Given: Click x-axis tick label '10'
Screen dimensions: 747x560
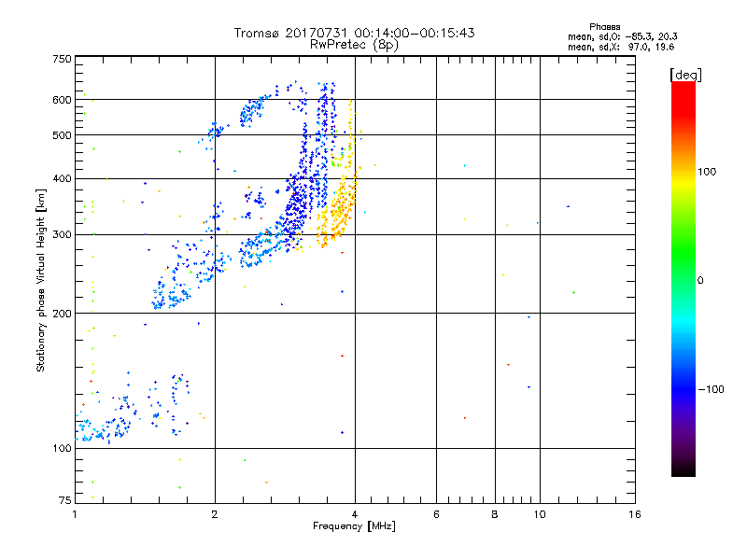Looking at the screenshot, I should (540, 514).
